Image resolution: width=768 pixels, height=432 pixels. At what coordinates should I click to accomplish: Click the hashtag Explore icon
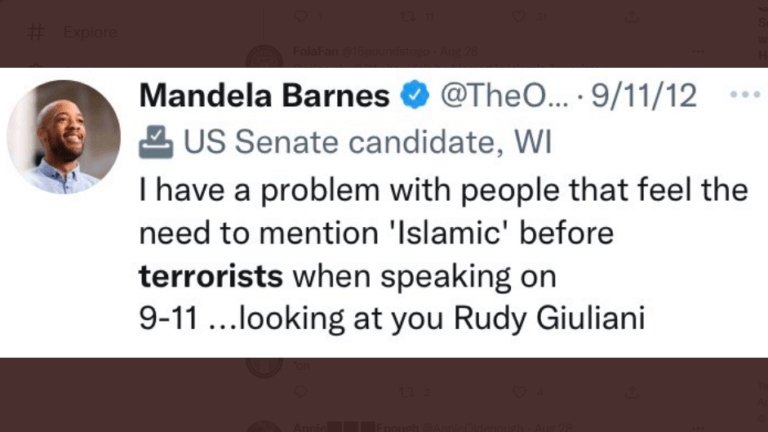pyautogui.click(x=36, y=32)
